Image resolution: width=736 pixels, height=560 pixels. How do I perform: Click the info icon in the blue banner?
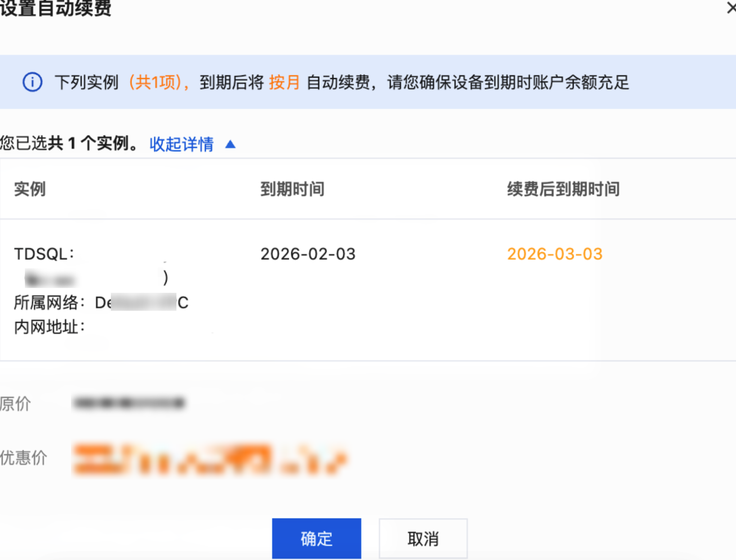[32, 82]
